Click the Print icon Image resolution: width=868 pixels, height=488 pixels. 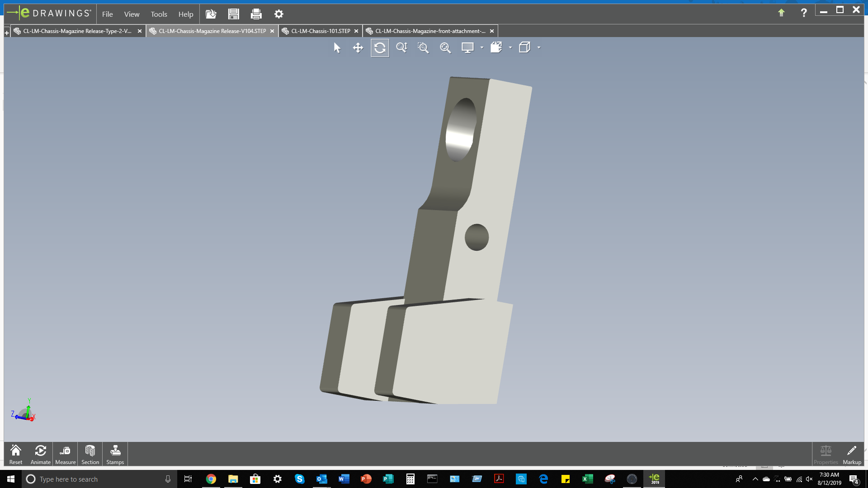pyautogui.click(x=256, y=14)
